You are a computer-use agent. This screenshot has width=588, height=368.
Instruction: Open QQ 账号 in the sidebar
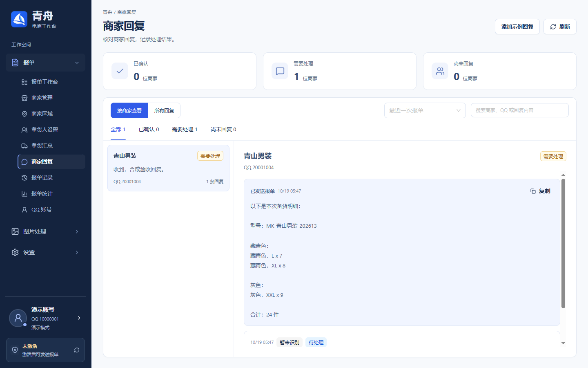click(x=51, y=209)
